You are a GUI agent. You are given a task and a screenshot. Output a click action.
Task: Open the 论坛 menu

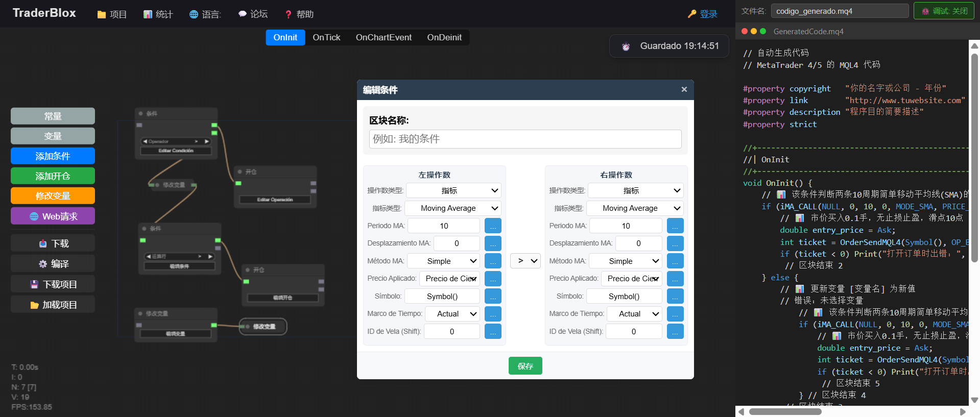253,14
